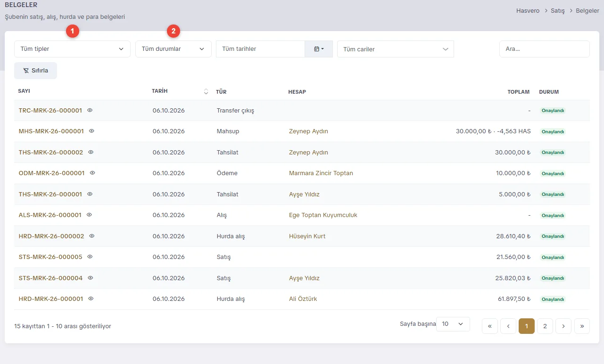
Task: Open the Marmara Zincir Toptan account
Action: [321, 173]
